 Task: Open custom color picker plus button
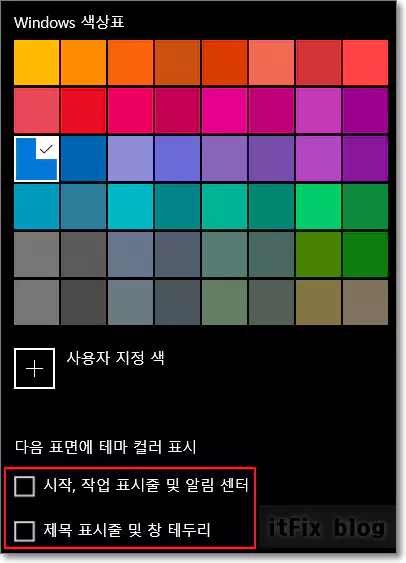click(34, 368)
